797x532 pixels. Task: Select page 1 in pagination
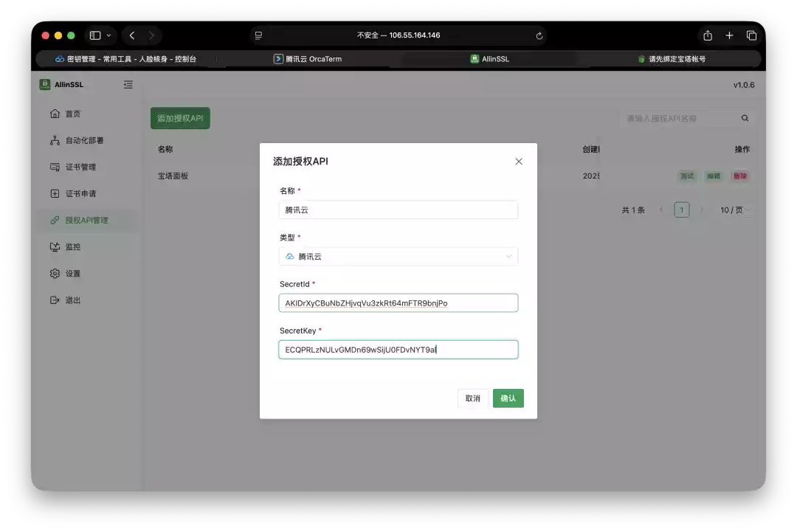[x=681, y=210]
